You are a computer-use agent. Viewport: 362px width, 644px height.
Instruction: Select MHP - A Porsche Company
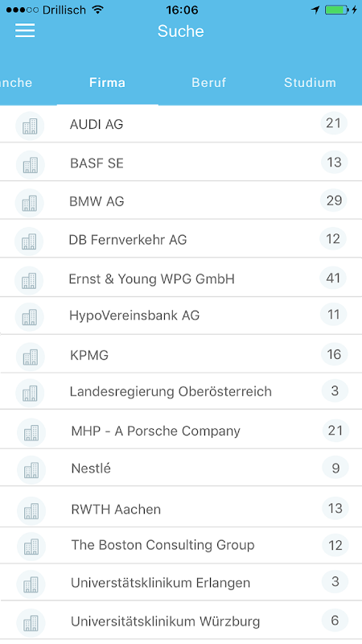pos(181,430)
